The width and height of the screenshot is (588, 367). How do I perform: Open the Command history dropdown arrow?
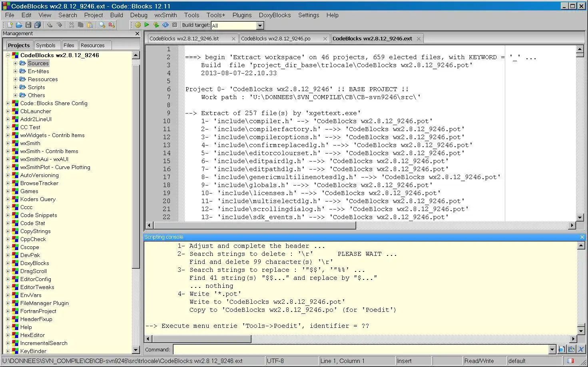pos(552,349)
